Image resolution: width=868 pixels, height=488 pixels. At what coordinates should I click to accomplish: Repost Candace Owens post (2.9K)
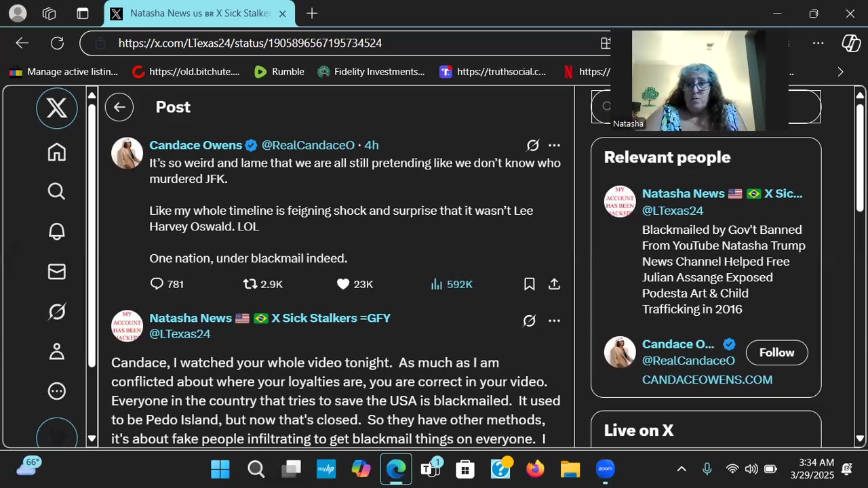[x=263, y=284]
